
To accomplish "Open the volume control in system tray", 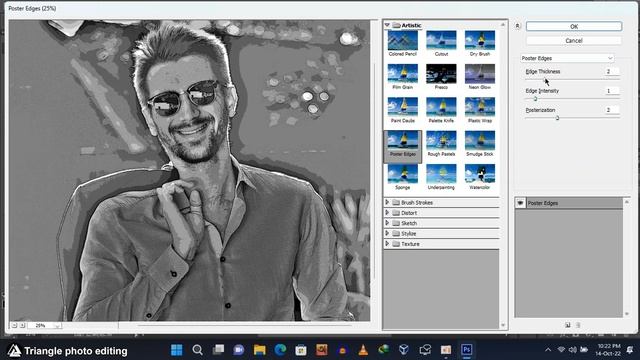I will tap(573, 350).
